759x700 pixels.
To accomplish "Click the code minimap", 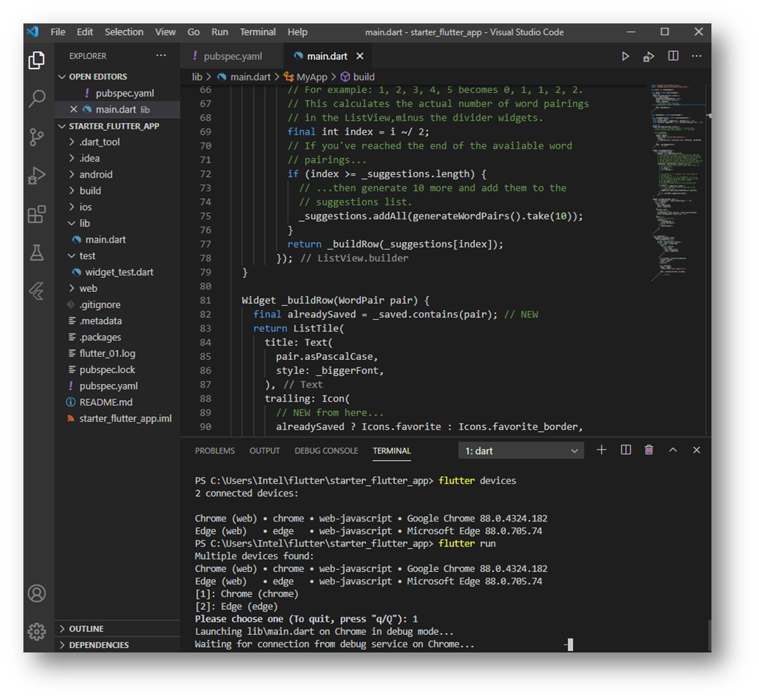I will point(677,184).
